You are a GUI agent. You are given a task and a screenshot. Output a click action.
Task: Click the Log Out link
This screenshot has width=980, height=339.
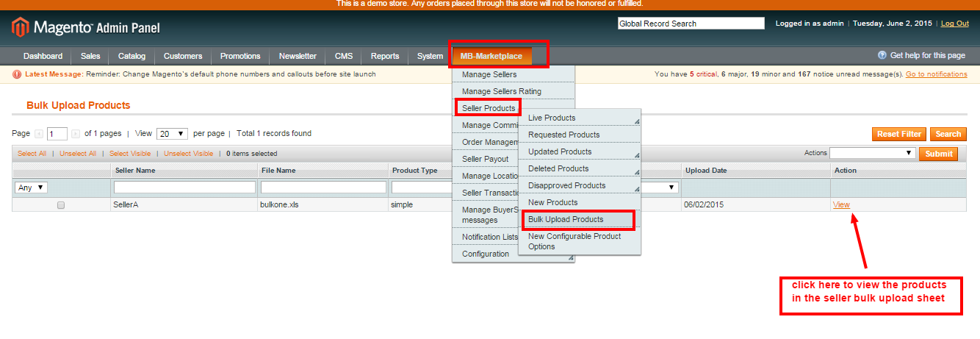pos(955,24)
